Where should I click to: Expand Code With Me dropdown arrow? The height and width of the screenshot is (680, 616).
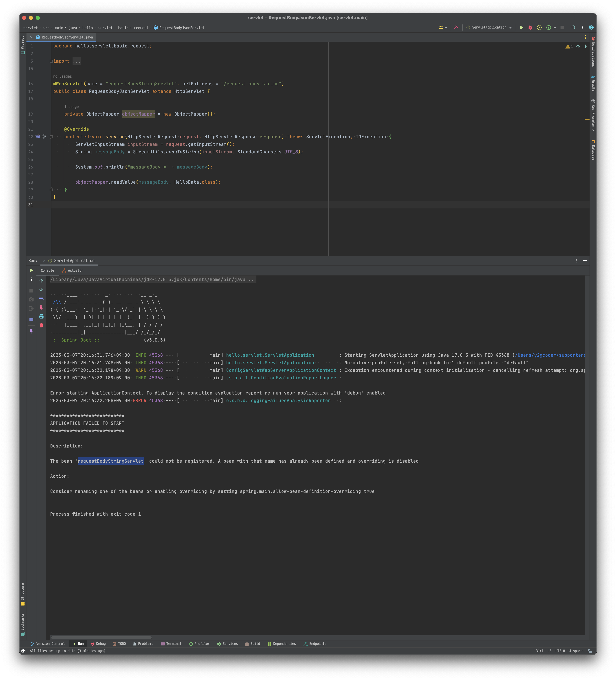[x=446, y=28]
